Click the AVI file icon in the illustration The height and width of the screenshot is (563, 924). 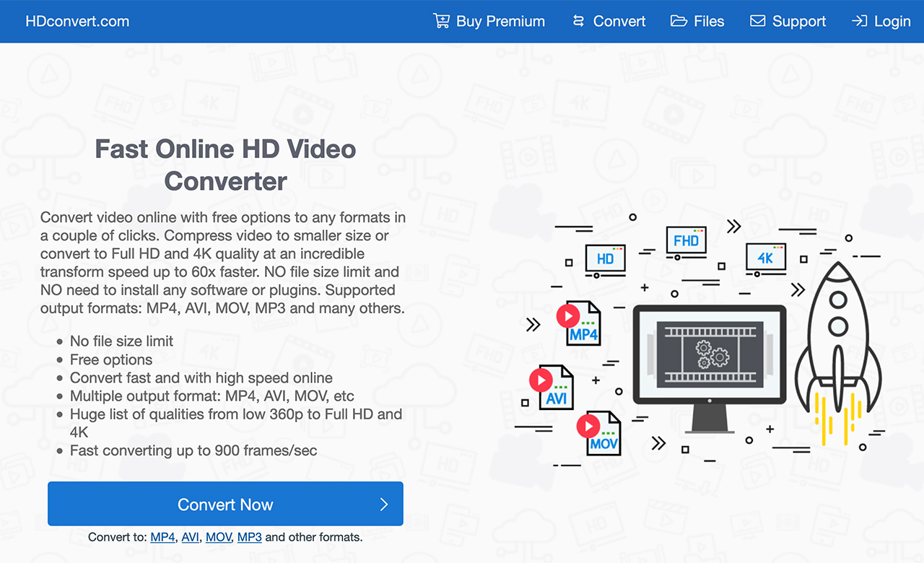tap(552, 387)
